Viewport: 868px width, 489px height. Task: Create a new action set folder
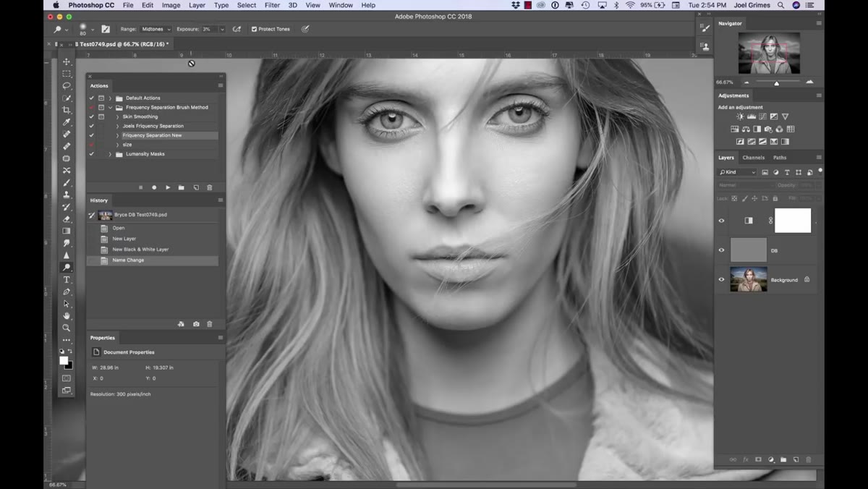click(x=182, y=187)
